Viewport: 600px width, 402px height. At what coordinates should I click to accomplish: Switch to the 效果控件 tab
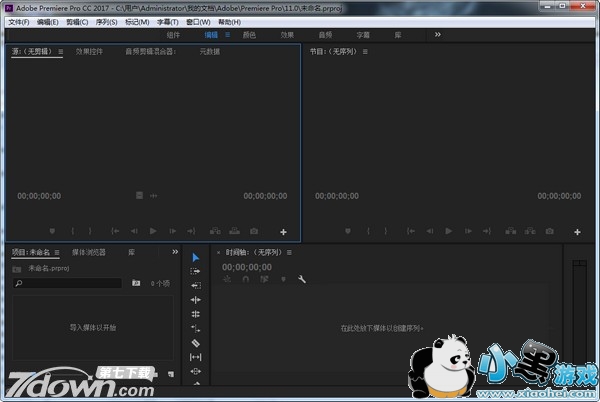coord(90,51)
